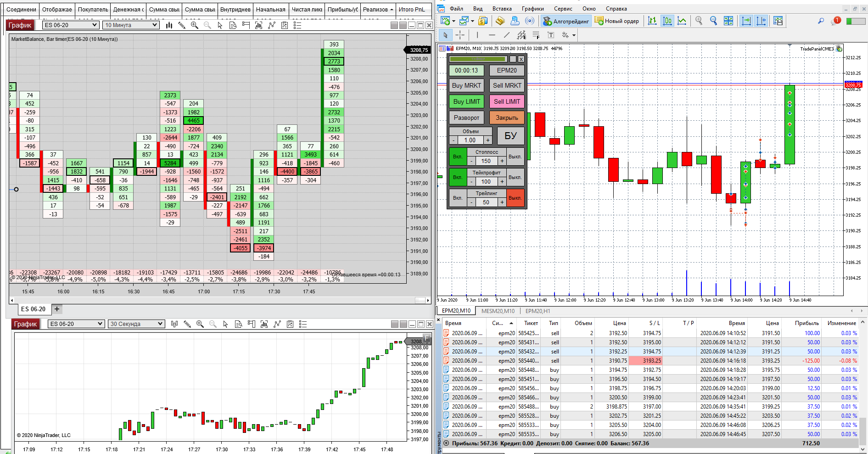Viewport: 868px width, 454px height.
Task: Open the text label drawing tool
Action: click(x=551, y=35)
